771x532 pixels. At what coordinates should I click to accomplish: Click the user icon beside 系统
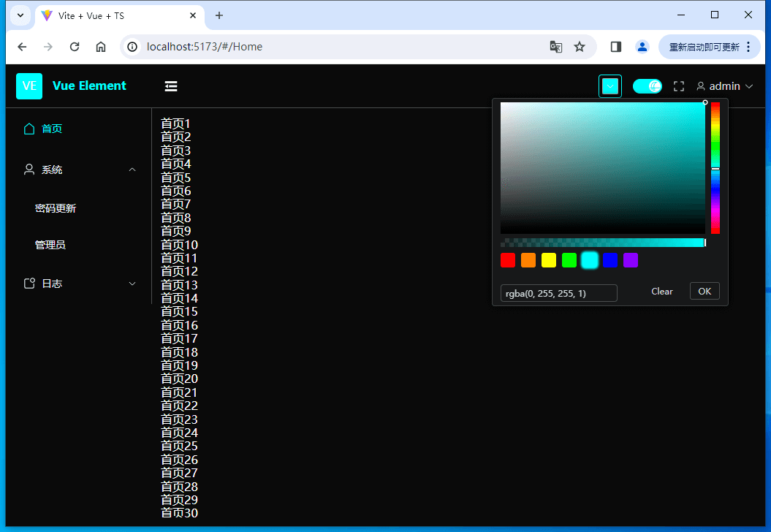[29, 170]
